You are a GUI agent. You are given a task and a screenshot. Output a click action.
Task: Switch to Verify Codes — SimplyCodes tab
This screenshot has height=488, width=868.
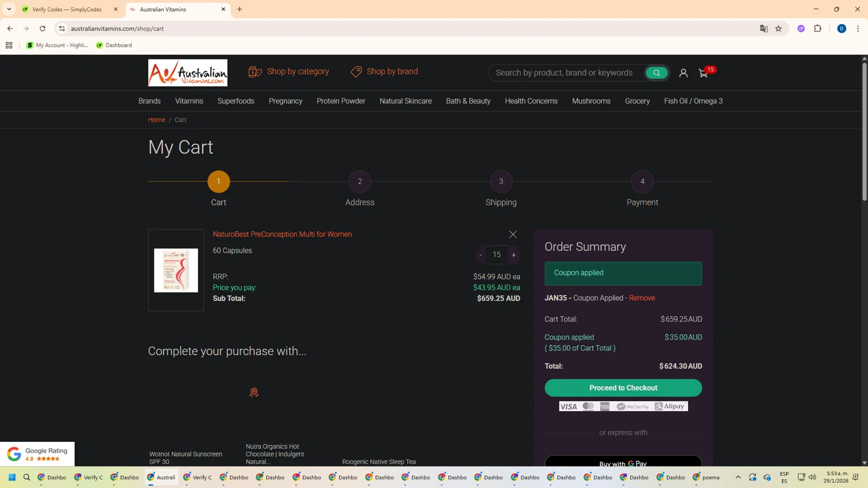click(x=67, y=9)
